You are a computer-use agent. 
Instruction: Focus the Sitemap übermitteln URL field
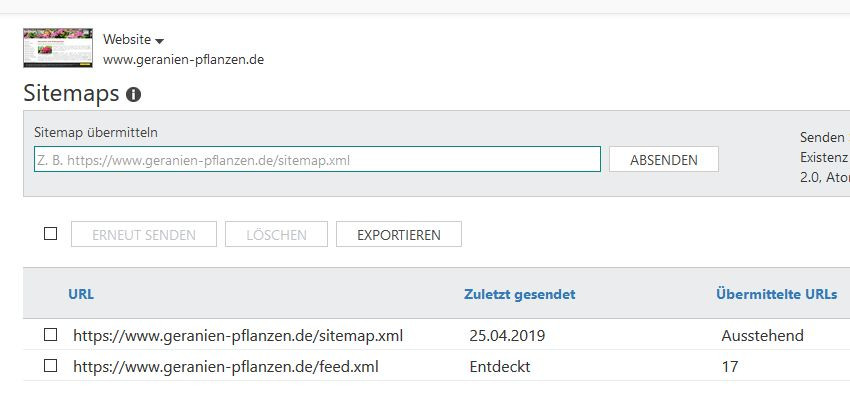tap(317, 159)
